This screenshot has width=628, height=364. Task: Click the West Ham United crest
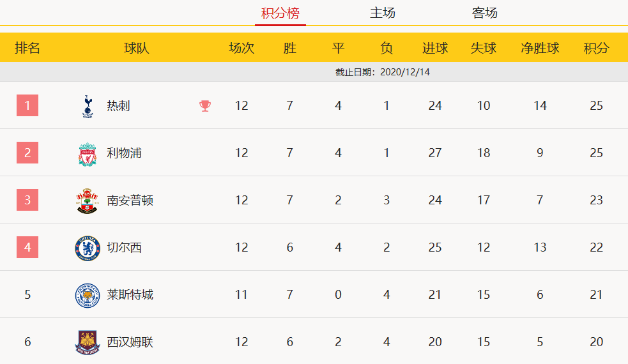(88, 342)
